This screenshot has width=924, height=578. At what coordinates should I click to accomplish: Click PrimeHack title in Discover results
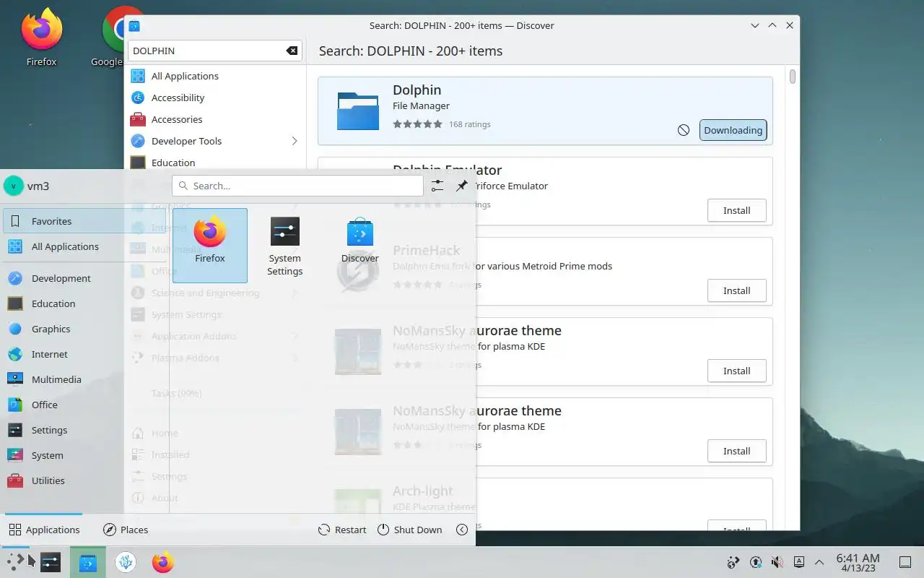pyautogui.click(x=427, y=250)
